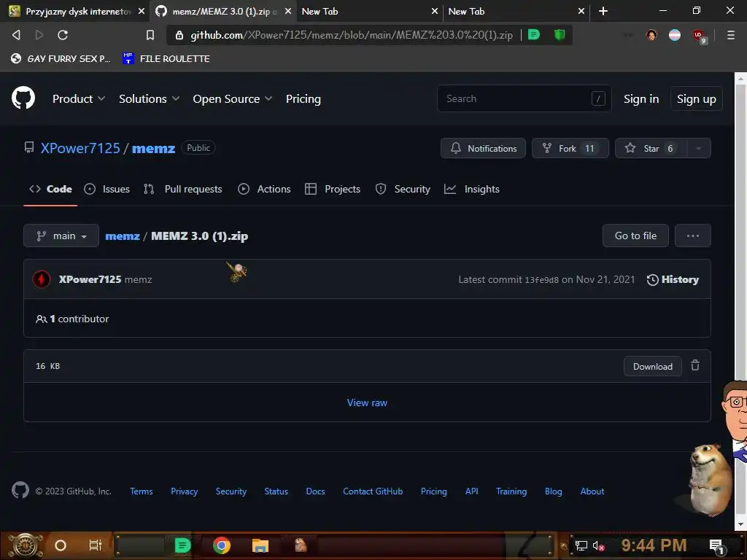Open the Terms footer link
747x560 pixels.
[x=141, y=491]
